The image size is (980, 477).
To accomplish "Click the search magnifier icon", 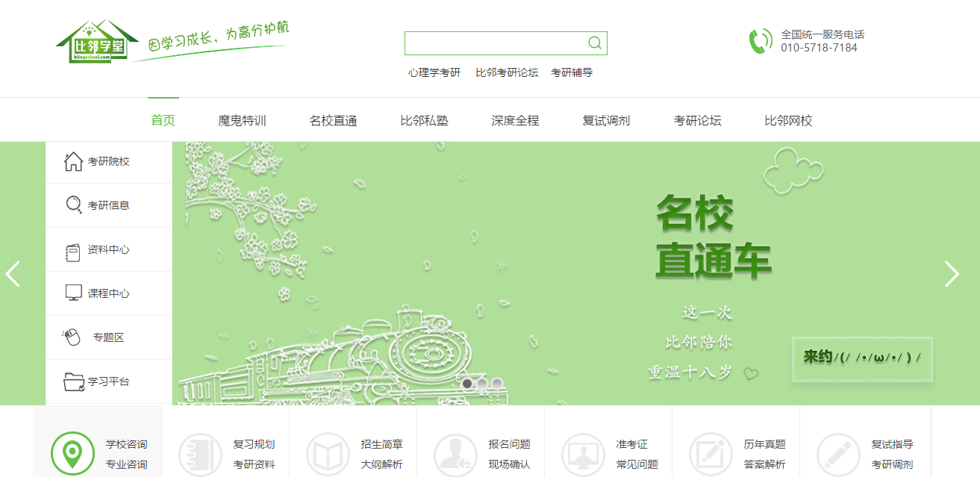I will coord(594,43).
